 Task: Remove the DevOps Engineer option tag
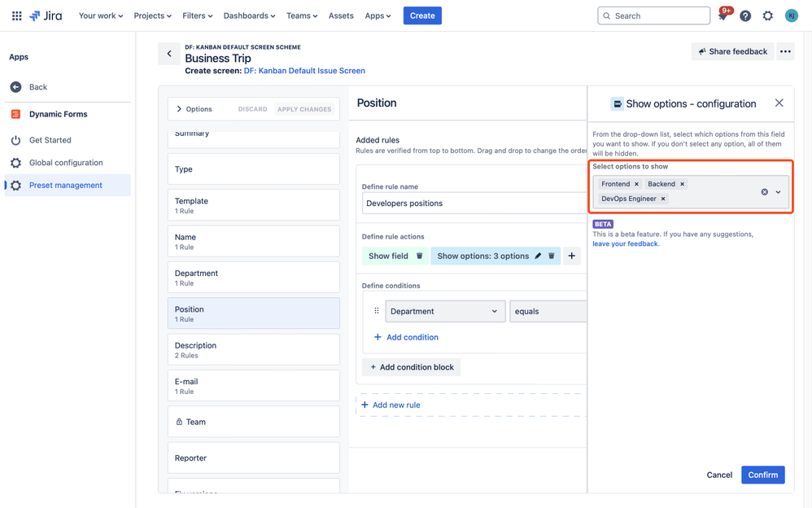pyautogui.click(x=663, y=199)
